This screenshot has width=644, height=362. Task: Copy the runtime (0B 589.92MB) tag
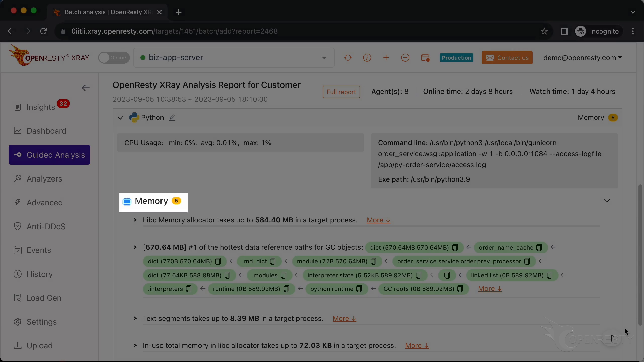tap(286, 289)
